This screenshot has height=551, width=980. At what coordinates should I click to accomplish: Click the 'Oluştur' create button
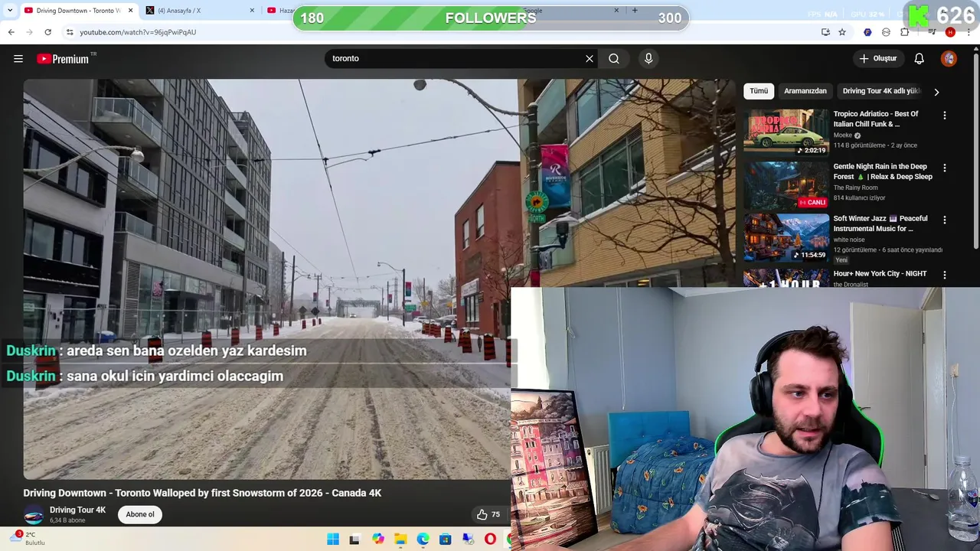877,59
